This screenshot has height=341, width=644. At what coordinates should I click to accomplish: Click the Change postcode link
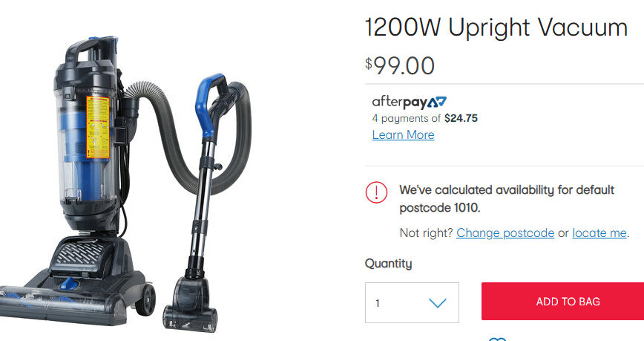pos(505,233)
